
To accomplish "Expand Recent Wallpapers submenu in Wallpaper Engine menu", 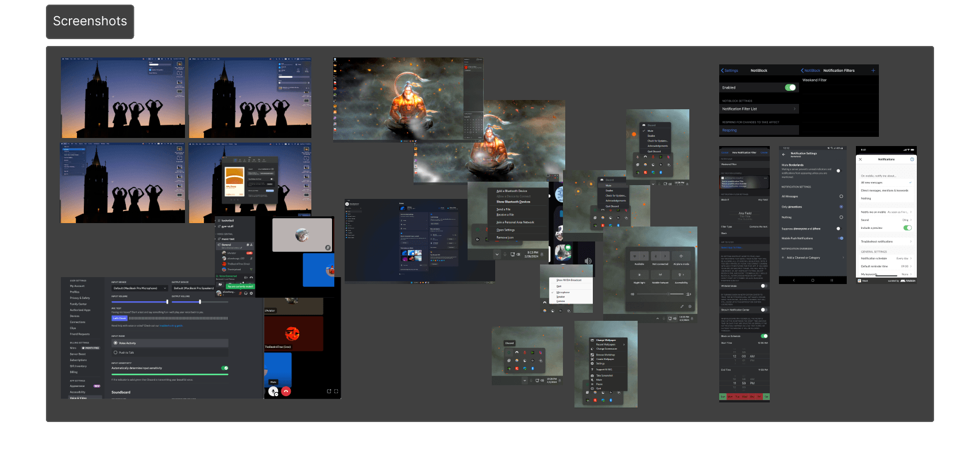I will [x=607, y=344].
